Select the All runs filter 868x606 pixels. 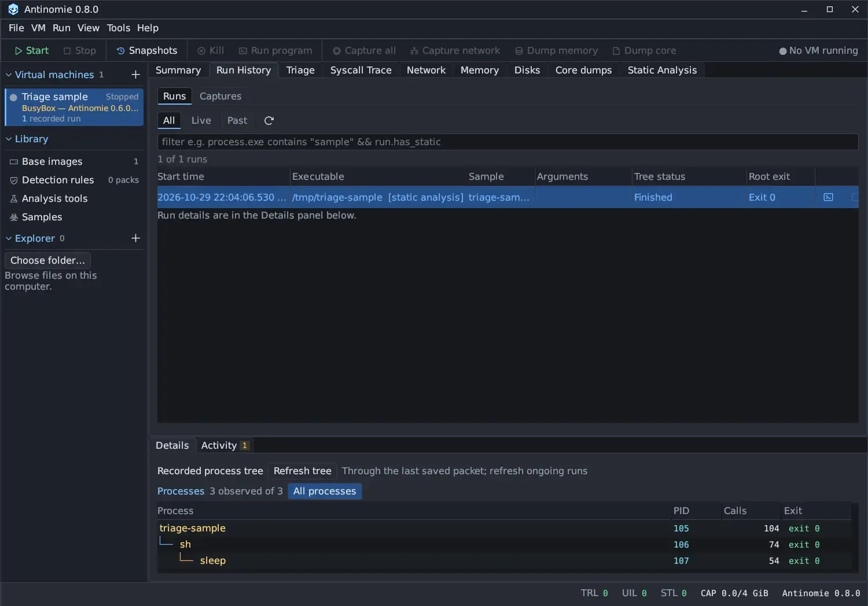point(169,120)
